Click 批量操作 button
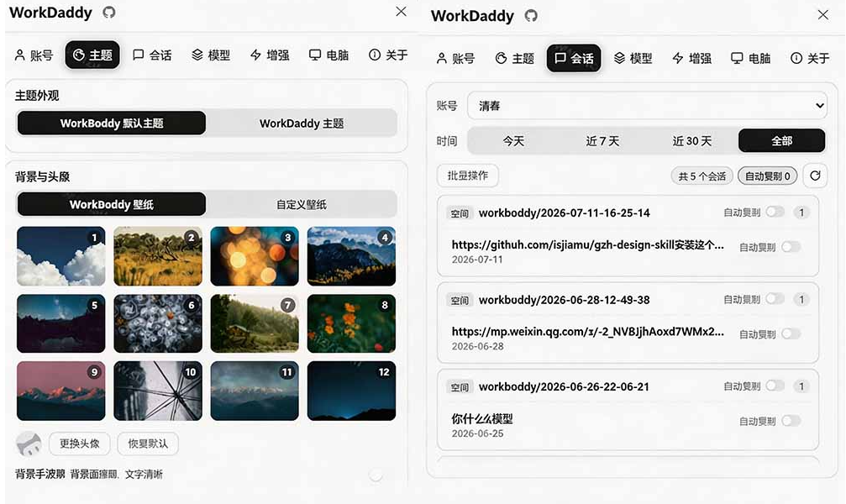The width and height of the screenshot is (846, 504). [x=468, y=176]
